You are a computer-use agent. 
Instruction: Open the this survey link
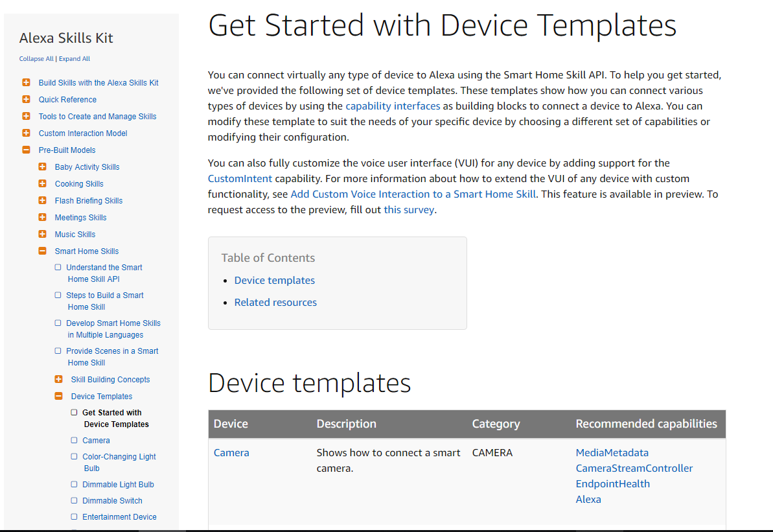[x=409, y=209]
